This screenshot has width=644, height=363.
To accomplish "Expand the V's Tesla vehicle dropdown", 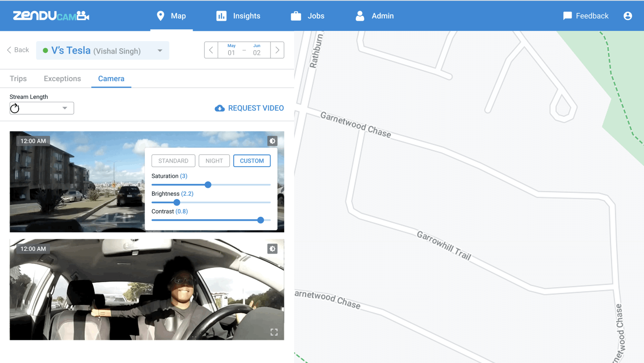I will 102,50.
